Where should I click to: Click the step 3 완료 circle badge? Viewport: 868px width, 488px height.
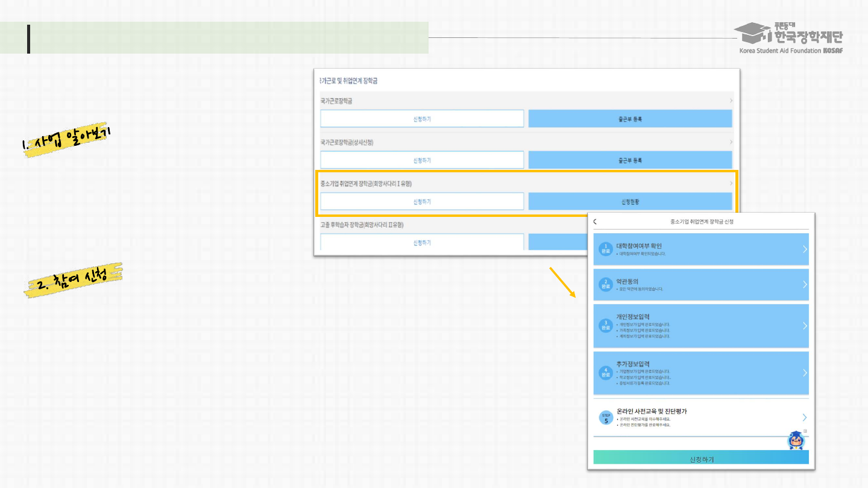pyautogui.click(x=606, y=326)
